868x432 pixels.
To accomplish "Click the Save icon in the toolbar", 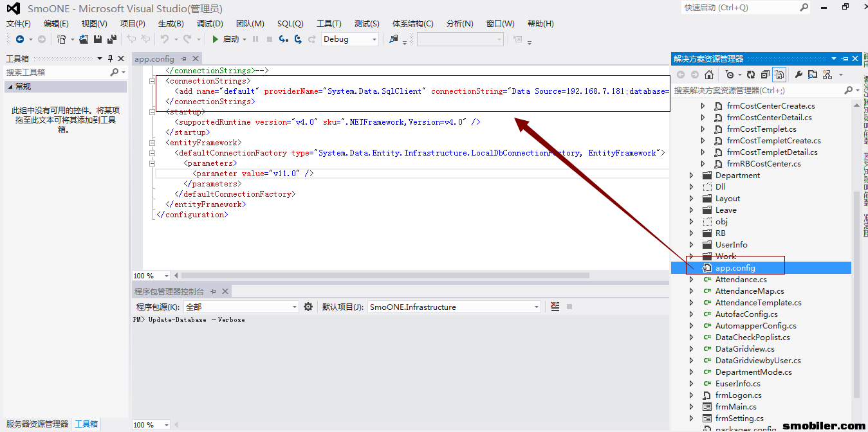I will coord(98,39).
